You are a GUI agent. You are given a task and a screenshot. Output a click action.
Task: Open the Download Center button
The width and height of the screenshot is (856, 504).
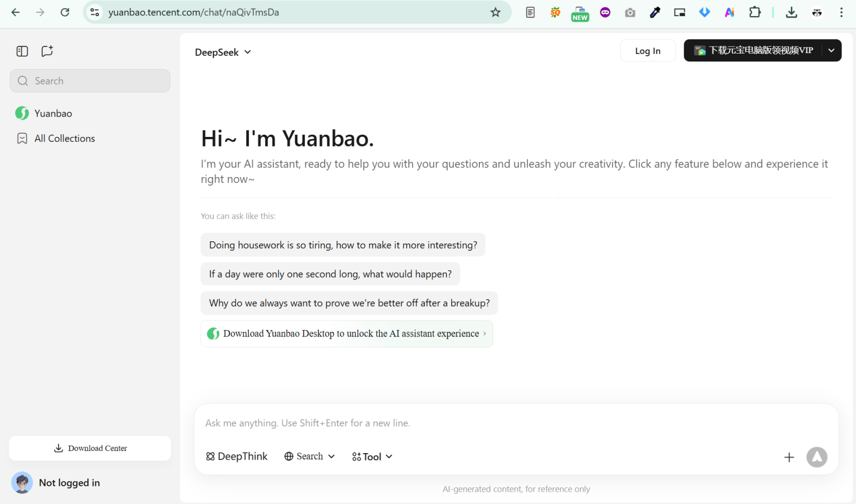[90, 448]
